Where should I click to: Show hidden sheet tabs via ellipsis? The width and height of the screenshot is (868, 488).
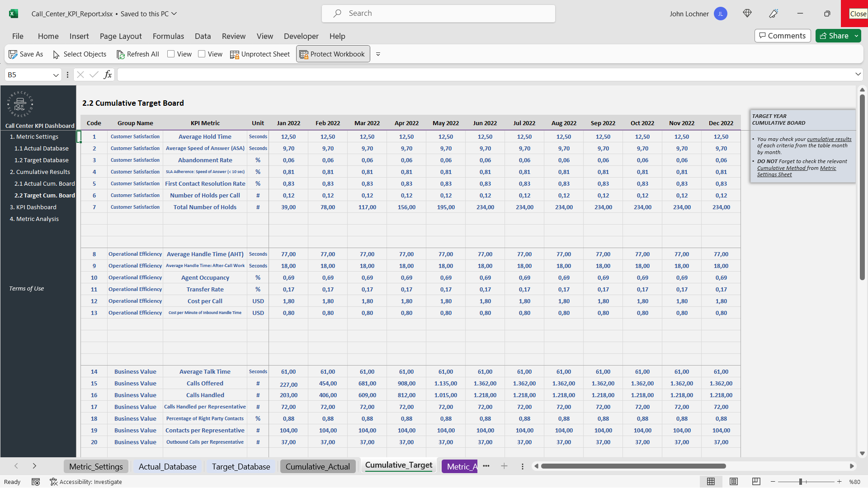486,466
